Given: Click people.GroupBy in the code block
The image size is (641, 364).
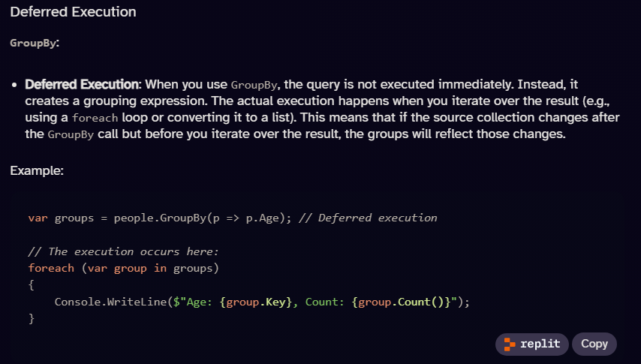Looking at the screenshot, I should (x=160, y=218).
